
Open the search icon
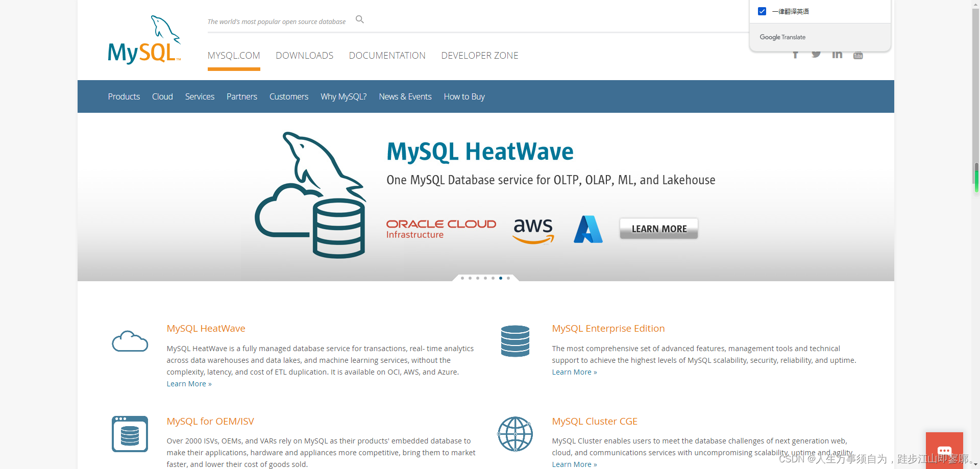(x=359, y=19)
